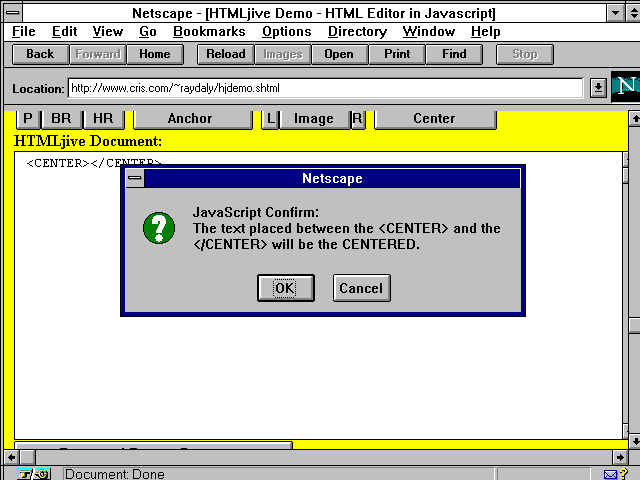Screen dimensions: 640x480
Task: Open the Options menu
Action: point(287,31)
